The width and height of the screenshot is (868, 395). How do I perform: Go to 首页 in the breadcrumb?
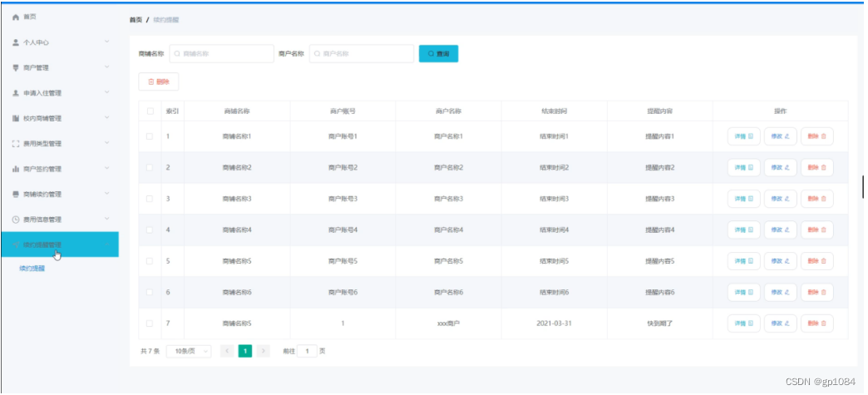pos(136,20)
